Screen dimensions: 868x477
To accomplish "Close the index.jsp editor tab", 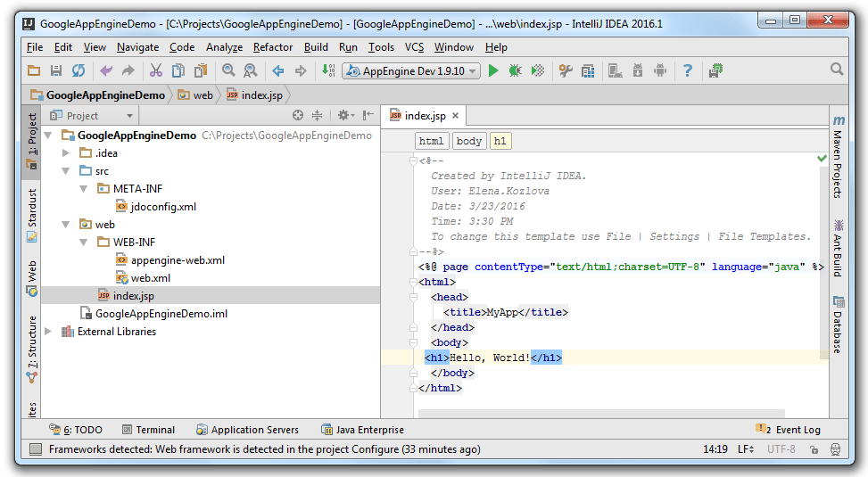I will point(455,116).
